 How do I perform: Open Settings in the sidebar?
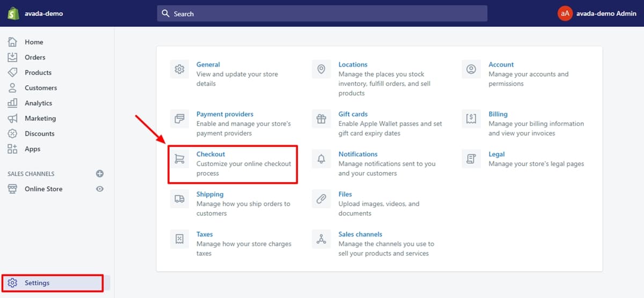37,283
